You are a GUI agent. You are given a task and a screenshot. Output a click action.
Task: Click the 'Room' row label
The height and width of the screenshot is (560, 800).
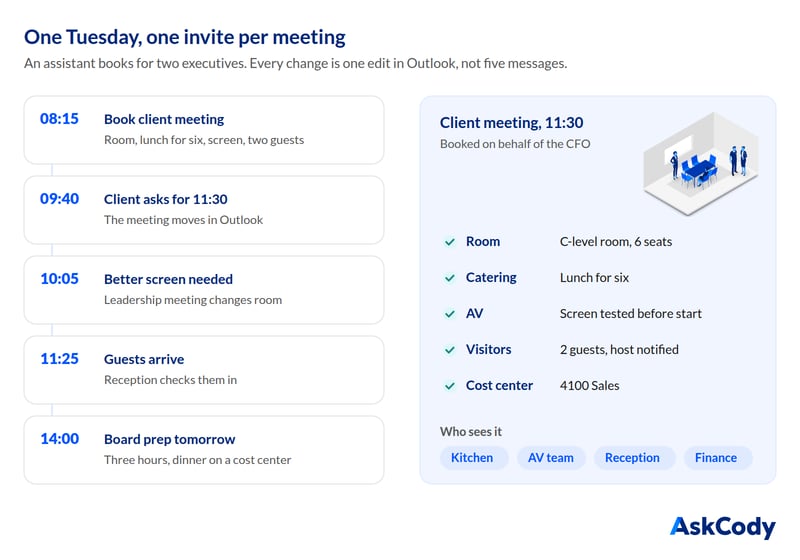click(483, 242)
